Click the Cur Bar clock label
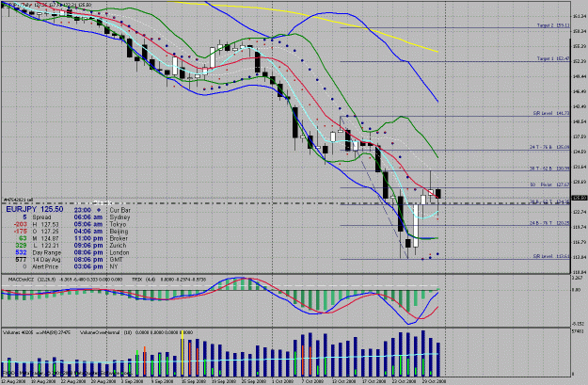Screen dimensions: 588x385 tap(120, 210)
